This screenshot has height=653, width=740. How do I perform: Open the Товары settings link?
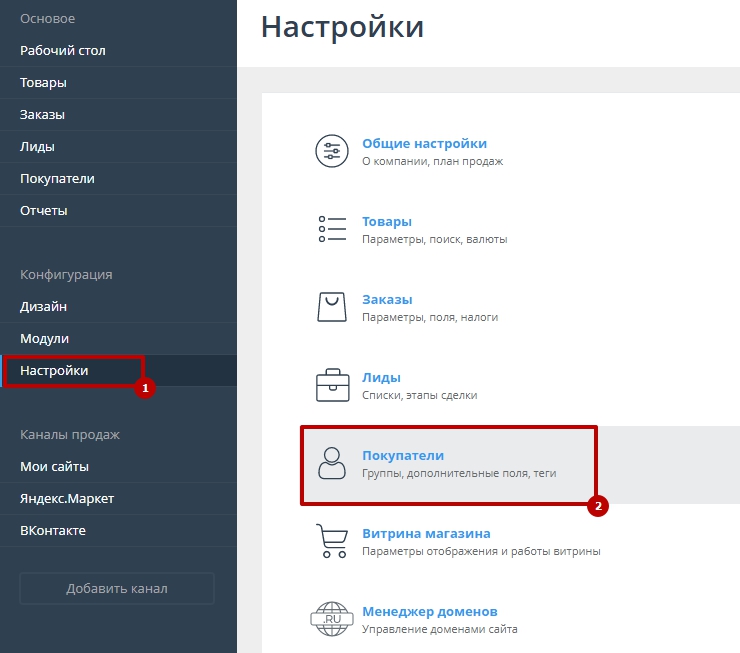click(x=387, y=222)
